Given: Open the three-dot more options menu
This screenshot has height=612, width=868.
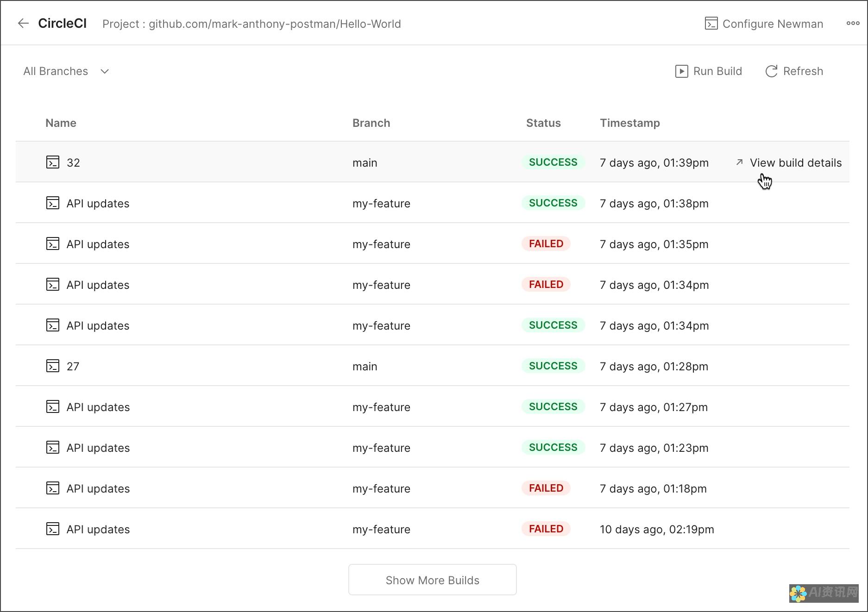Looking at the screenshot, I should (x=853, y=23).
